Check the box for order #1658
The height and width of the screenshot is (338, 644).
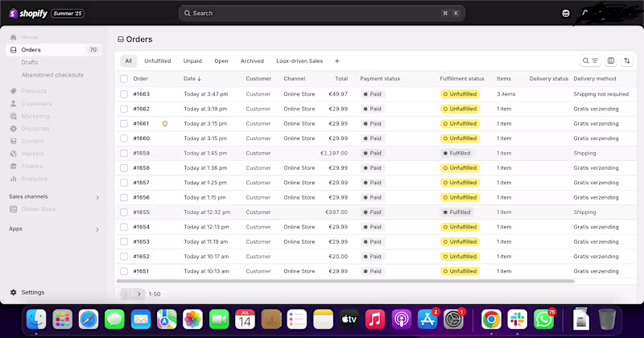[124, 168]
